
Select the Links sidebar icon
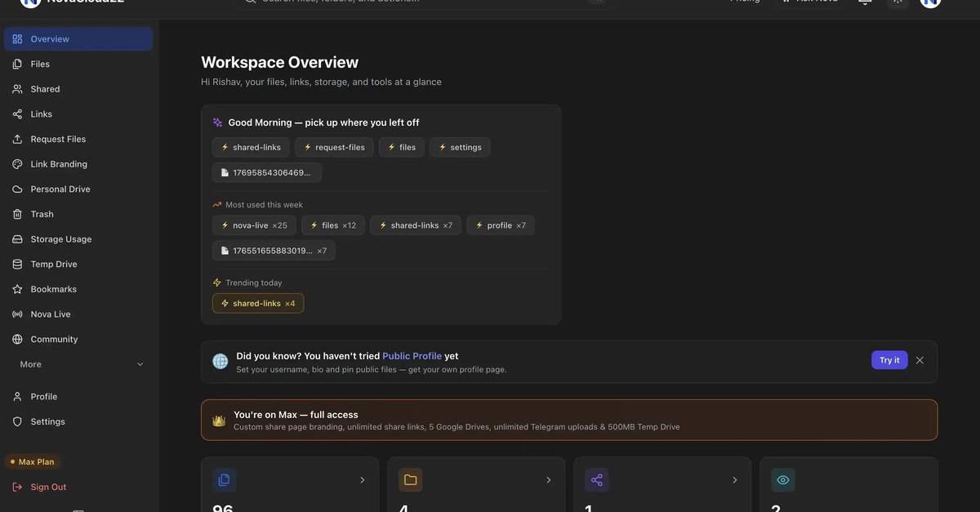17,114
